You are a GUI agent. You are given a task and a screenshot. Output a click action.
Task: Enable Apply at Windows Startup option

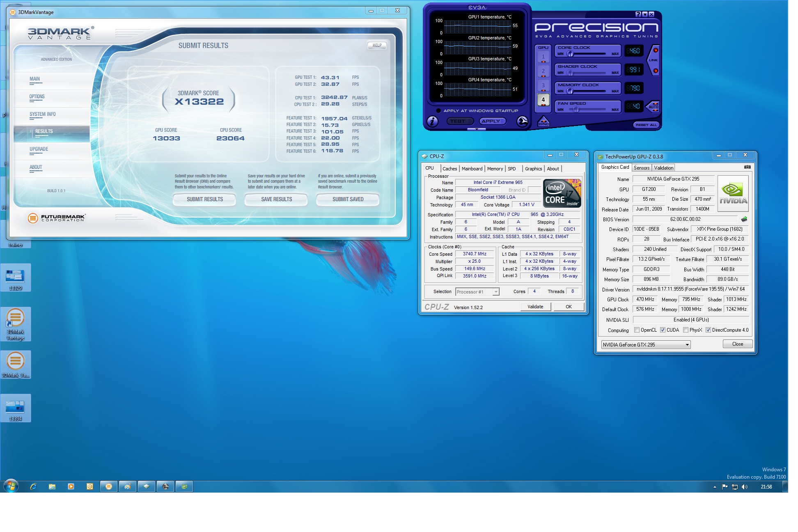pos(438,111)
